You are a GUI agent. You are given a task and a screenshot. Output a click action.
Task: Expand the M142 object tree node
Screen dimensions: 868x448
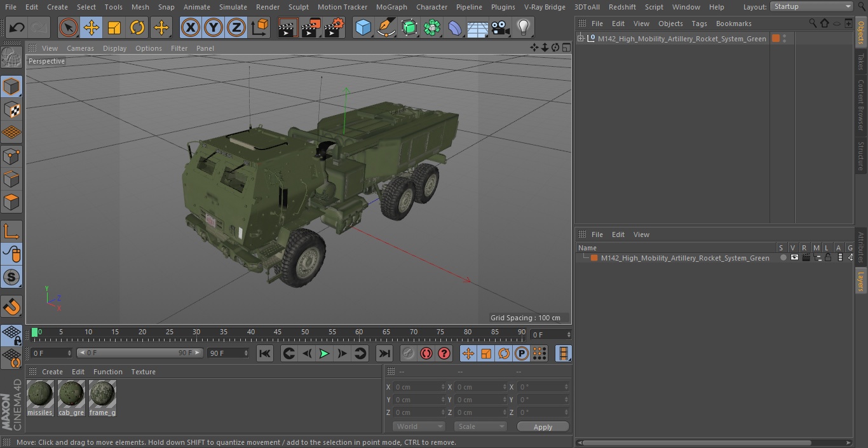[x=581, y=39]
